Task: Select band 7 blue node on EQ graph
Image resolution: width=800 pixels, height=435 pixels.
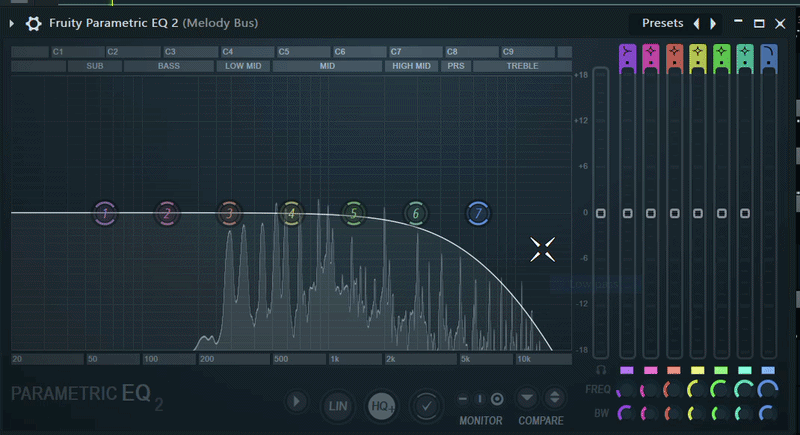Action: pyautogui.click(x=478, y=213)
